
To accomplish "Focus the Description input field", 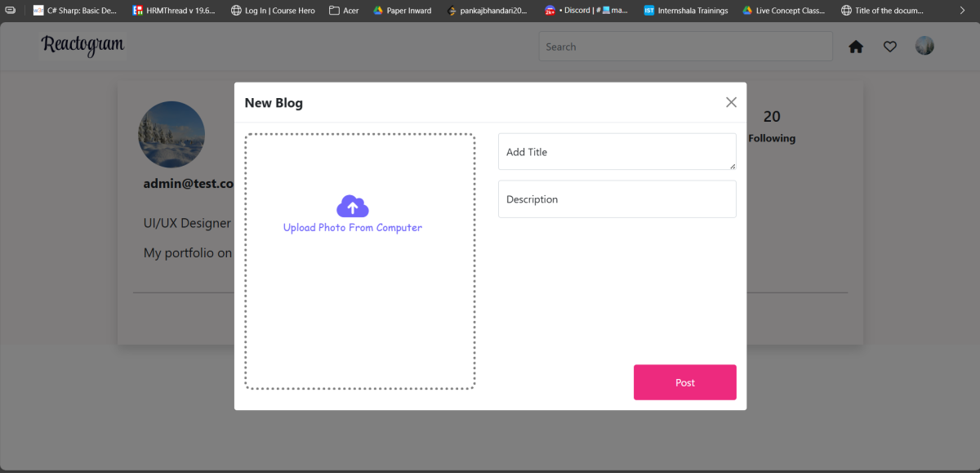I will coord(617,199).
